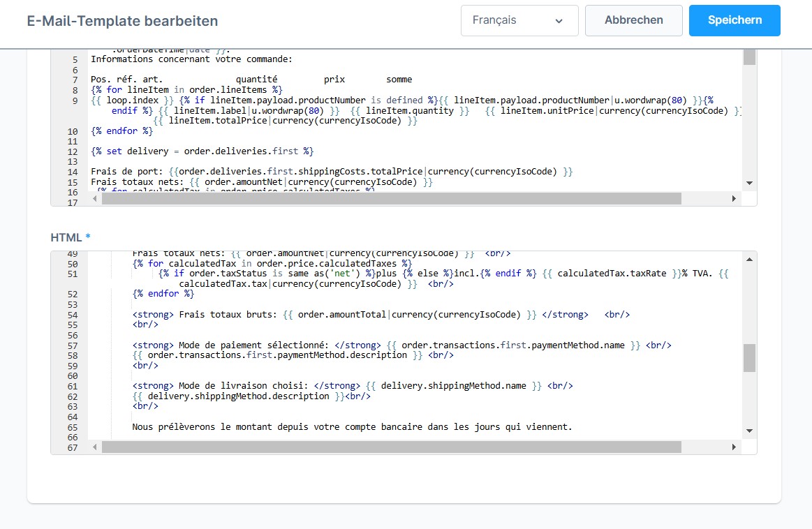The height and width of the screenshot is (529, 812).
Task: Click the chevron arrow in language selector
Action: [x=559, y=21]
